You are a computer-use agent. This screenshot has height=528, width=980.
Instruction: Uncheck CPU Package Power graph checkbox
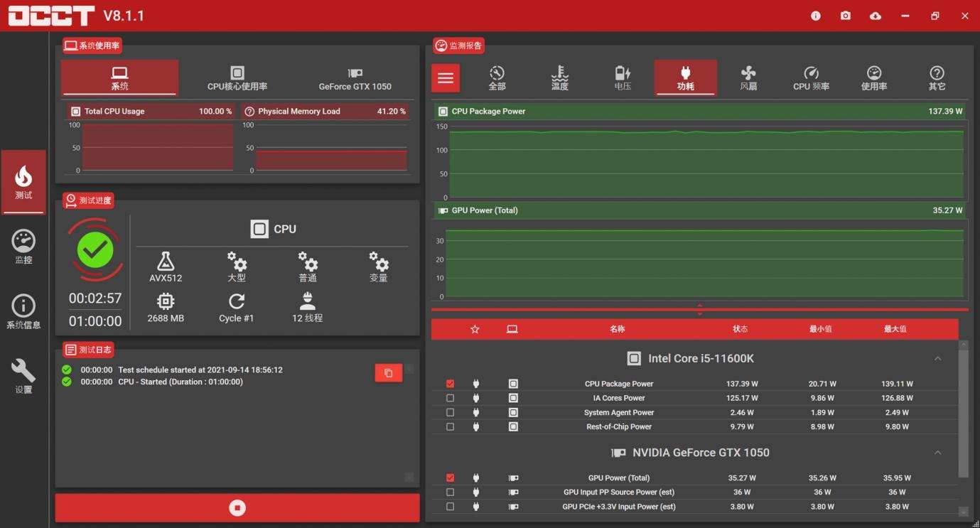(450, 384)
